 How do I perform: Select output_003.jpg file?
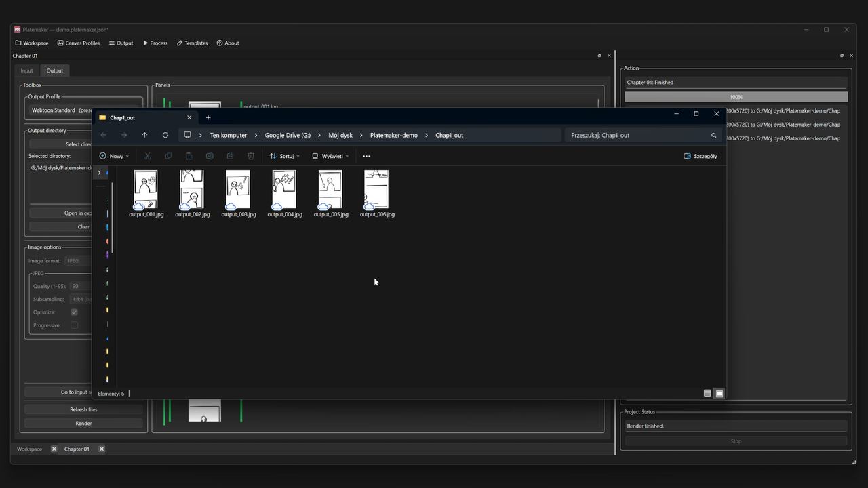click(x=238, y=194)
